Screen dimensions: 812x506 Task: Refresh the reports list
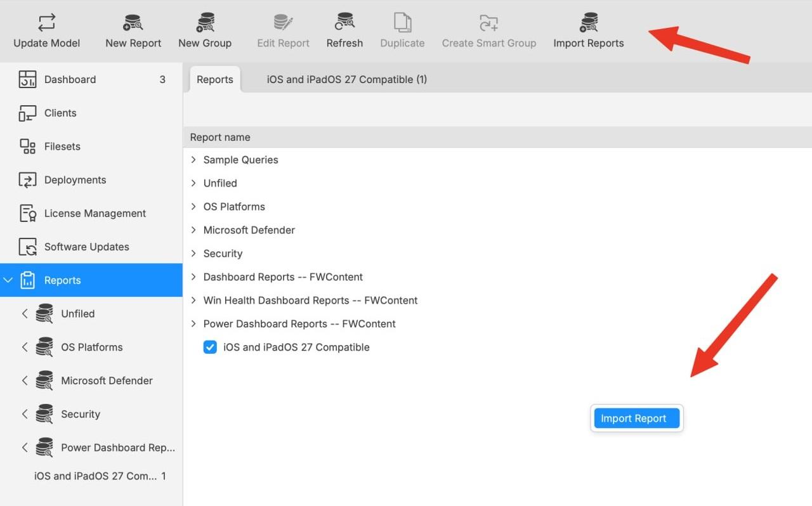coord(344,23)
